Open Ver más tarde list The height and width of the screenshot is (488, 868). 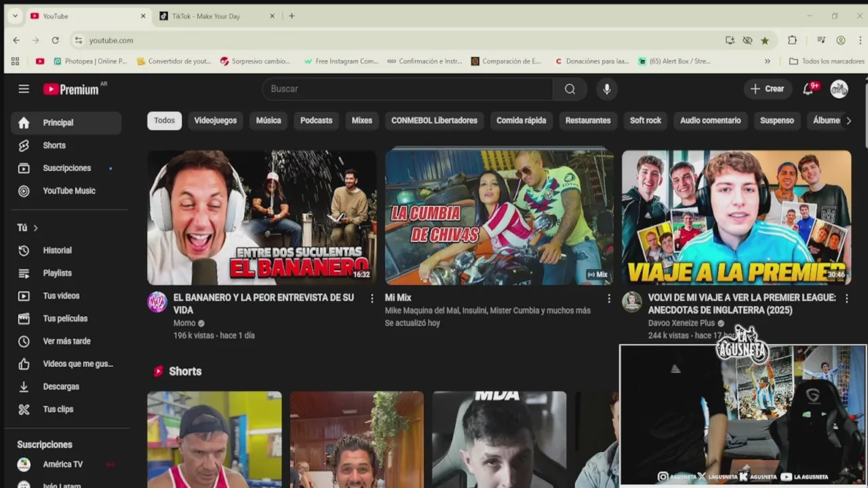(x=66, y=341)
